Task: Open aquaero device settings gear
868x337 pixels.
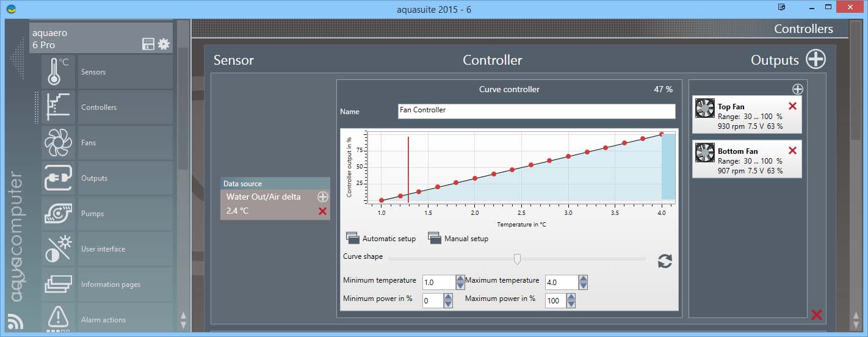Action: (164, 44)
